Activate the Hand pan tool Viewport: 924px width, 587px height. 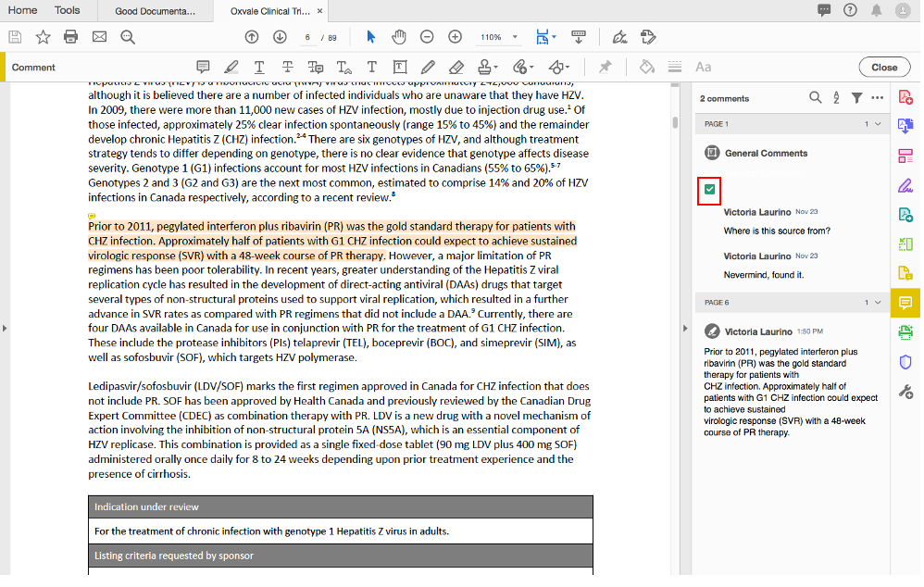pos(399,37)
